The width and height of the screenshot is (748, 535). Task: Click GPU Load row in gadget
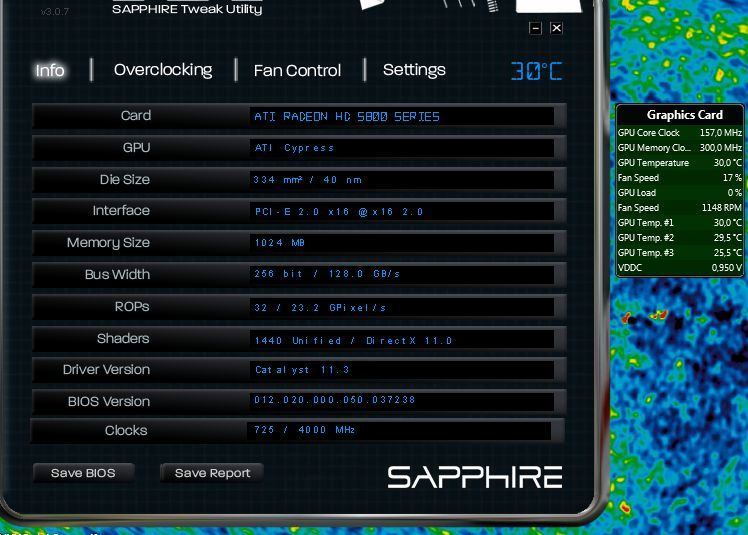pos(680,193)
